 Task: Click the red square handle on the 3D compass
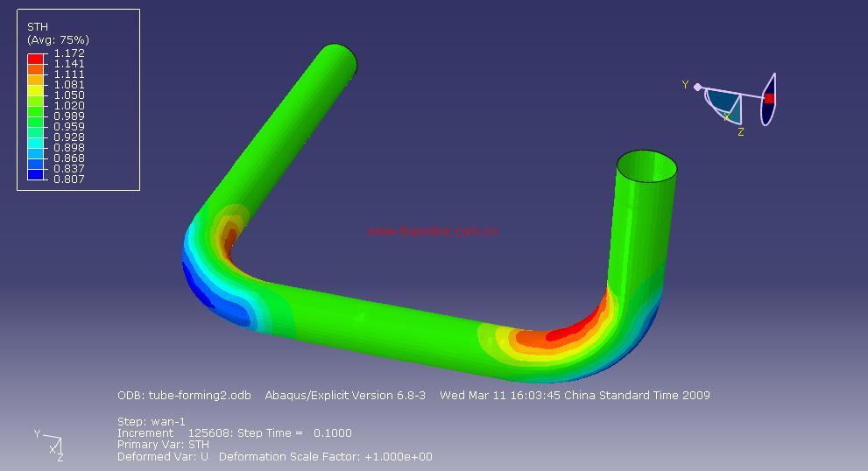769,99
